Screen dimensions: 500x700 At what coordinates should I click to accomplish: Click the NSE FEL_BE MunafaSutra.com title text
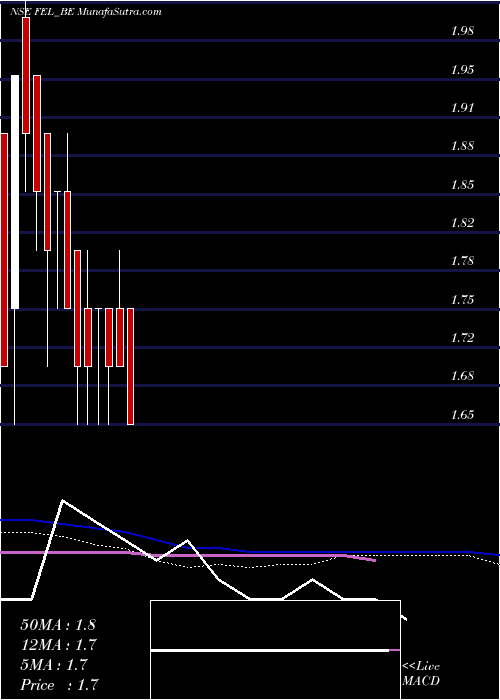coord(86,12)
